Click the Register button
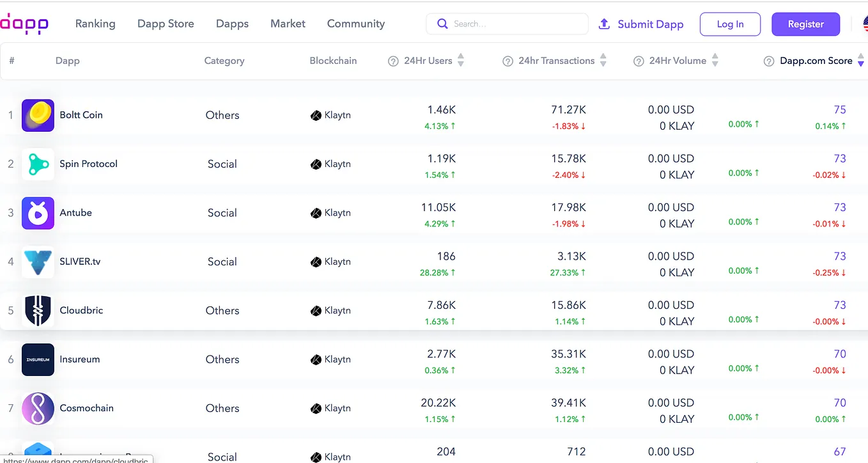Screen dimensions: 868x463 coord(806,24)
